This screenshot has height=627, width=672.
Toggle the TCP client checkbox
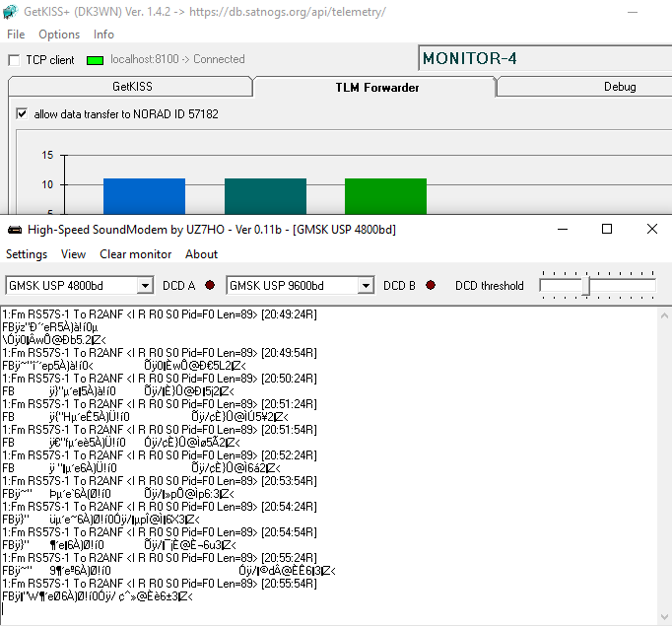click(x=14, y=60)
